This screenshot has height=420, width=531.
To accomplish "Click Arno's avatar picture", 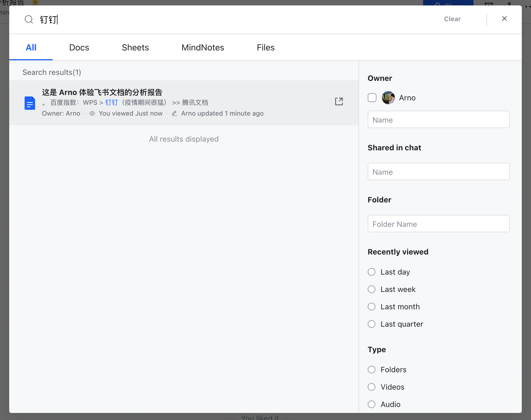I will 388,98.
